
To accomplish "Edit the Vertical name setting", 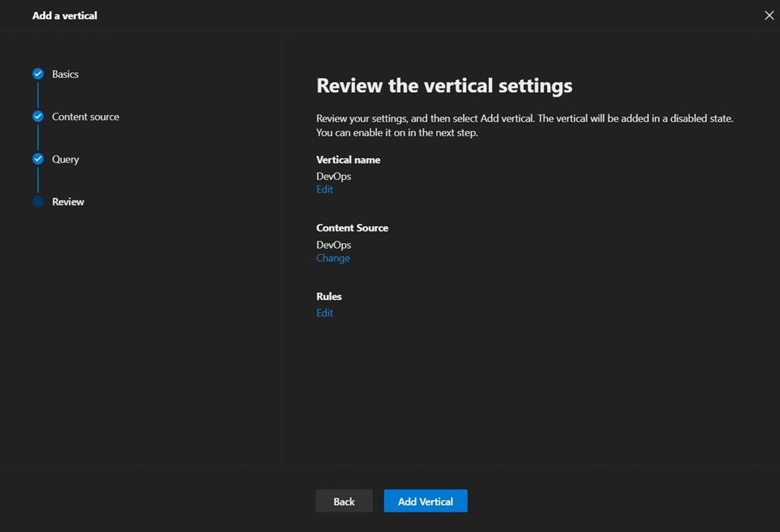I will coord(324,190).
